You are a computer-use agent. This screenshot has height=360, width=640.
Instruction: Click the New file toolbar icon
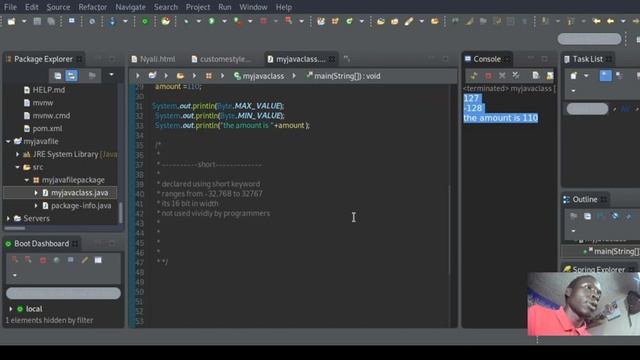(11, 21)
